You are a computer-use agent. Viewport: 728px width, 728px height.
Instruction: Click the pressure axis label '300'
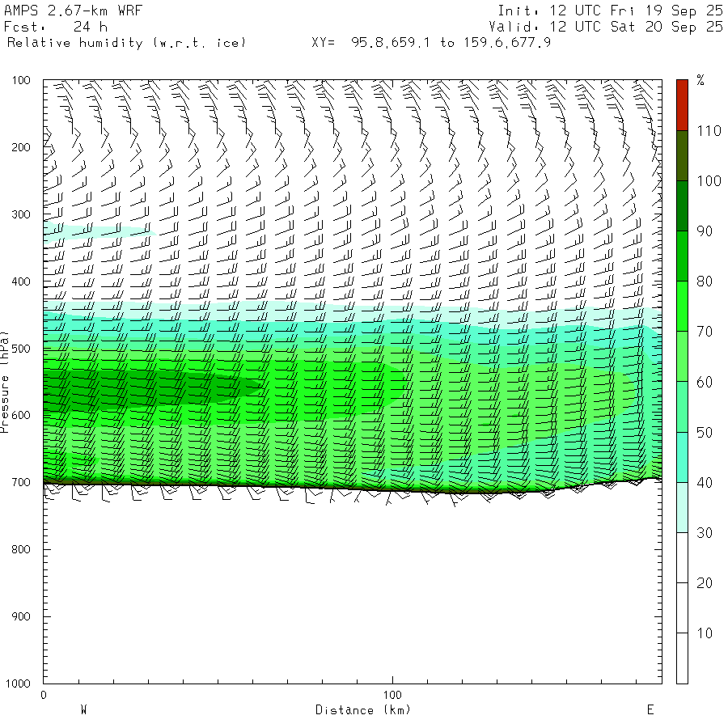[21, 214]
